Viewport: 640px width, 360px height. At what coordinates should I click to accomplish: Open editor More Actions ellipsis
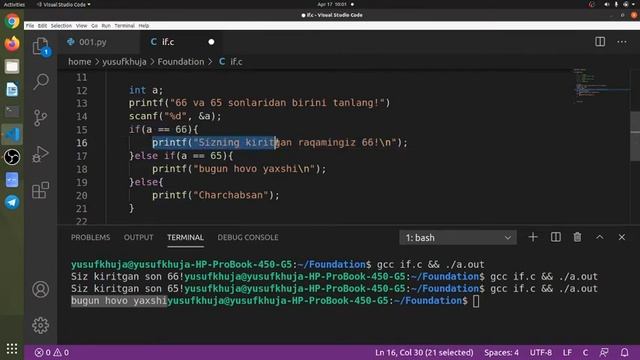[x=622, y=42]
